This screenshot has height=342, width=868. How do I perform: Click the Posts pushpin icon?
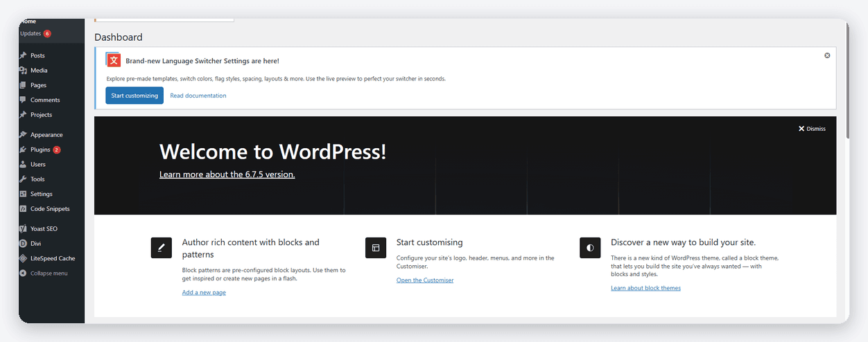pyautogui.click(x=24, y=55)
